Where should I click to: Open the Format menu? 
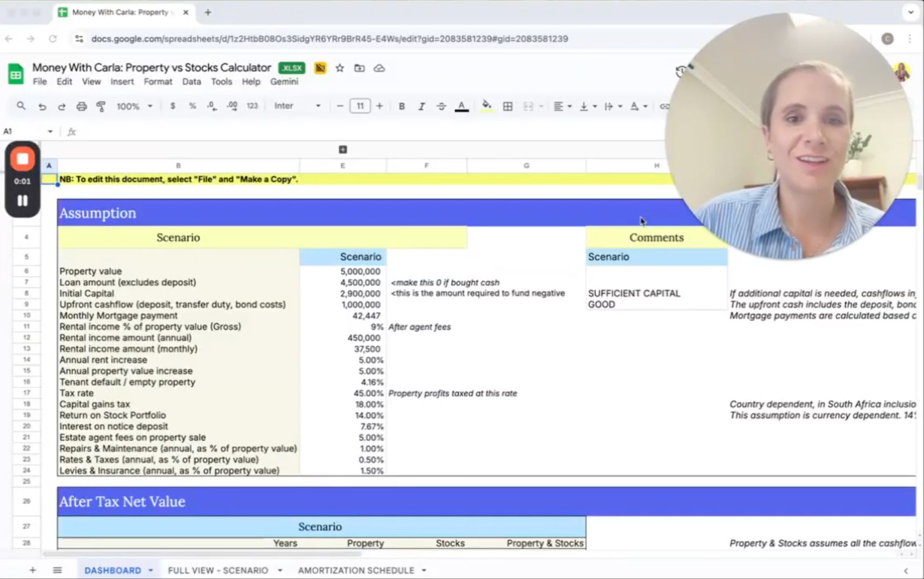click(x=158, y=82)
